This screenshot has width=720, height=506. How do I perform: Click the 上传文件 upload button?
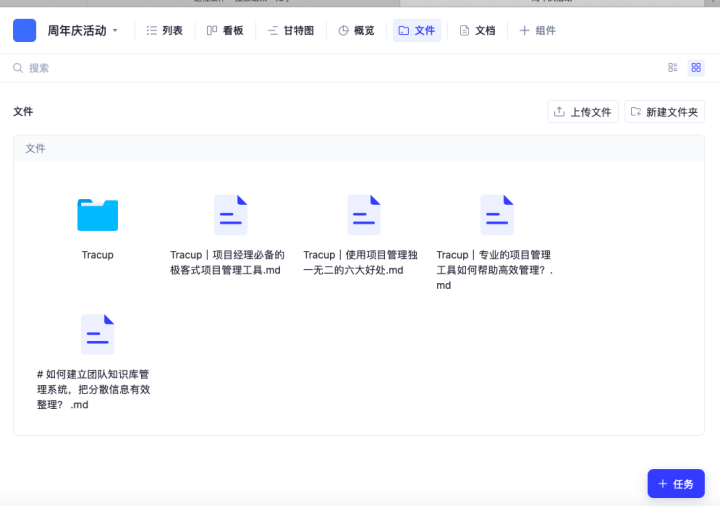click(583, 112)
